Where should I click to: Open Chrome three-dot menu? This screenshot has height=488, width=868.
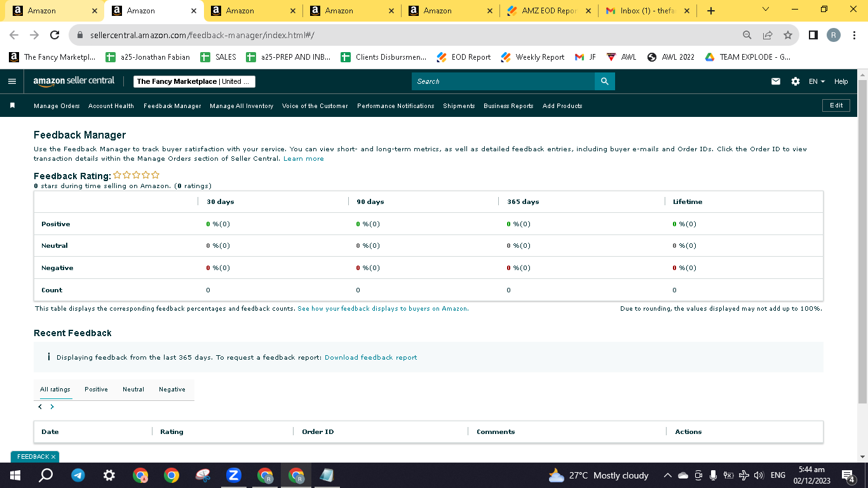[x=855, y=36]
